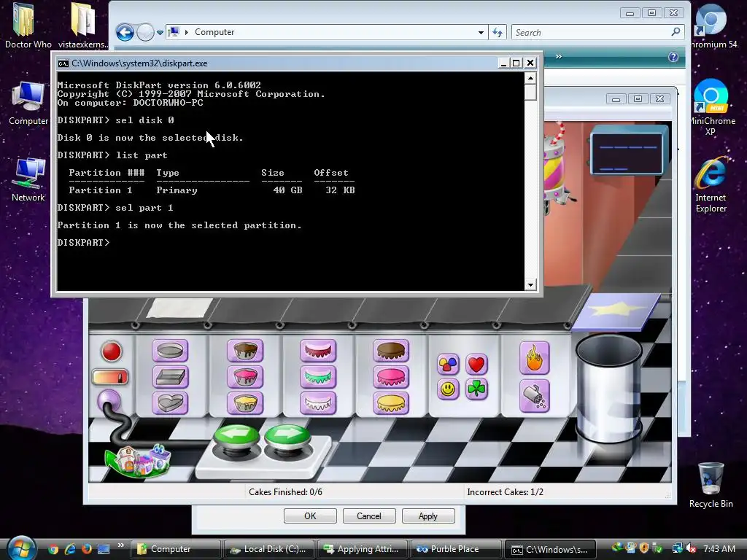
Task: Move conveyor belt right with green arrow
Action: (x=287, y=435)
